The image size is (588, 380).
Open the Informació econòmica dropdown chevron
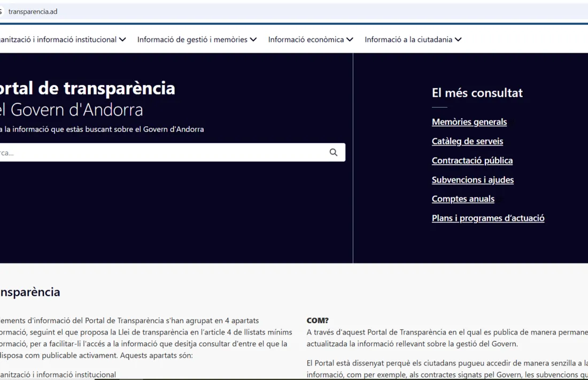pyautogui.click(x=350, y=39)
